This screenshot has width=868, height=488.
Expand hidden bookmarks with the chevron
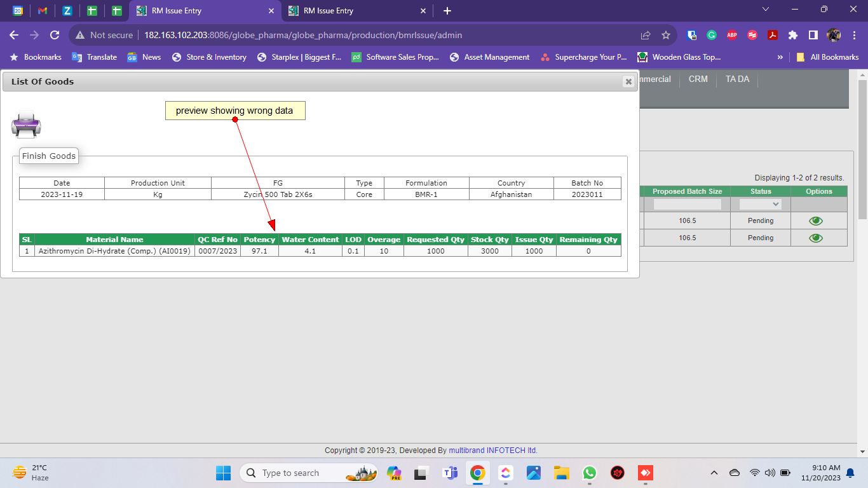[x=780, y=57]
